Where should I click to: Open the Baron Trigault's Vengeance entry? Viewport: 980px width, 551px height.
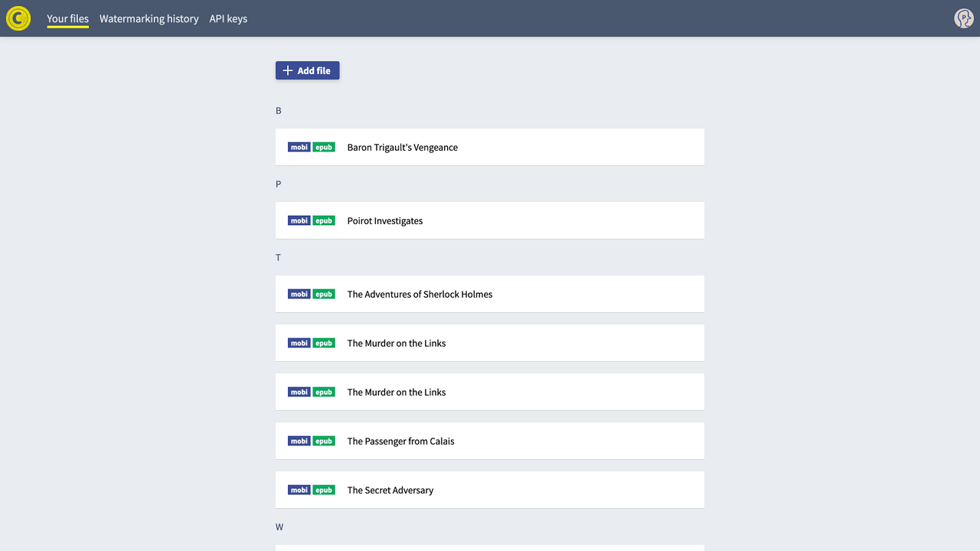coord(490,147)
